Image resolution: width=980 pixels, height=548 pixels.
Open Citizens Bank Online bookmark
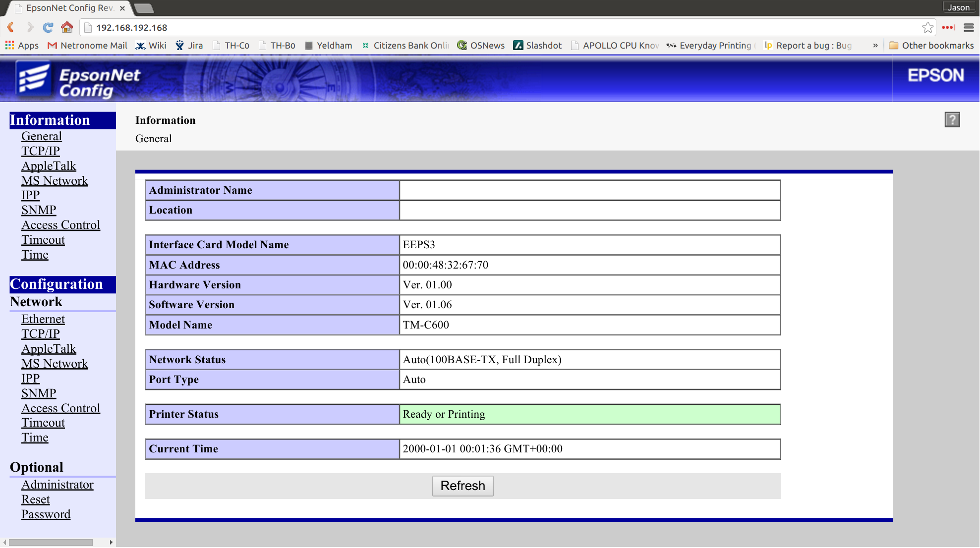coord(405,45)
